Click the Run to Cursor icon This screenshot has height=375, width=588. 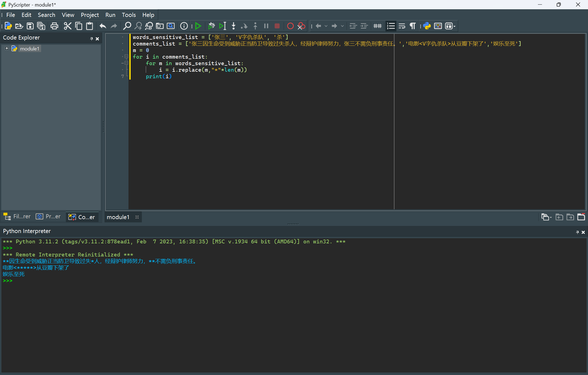click(x=222, y=26)
